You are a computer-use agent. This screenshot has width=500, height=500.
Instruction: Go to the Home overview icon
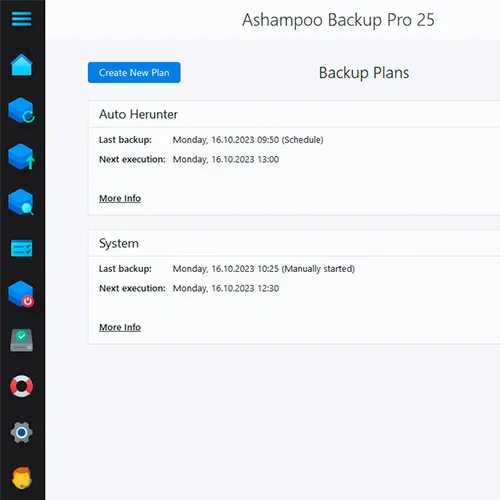pyautogui.click(x=22, y=65)
